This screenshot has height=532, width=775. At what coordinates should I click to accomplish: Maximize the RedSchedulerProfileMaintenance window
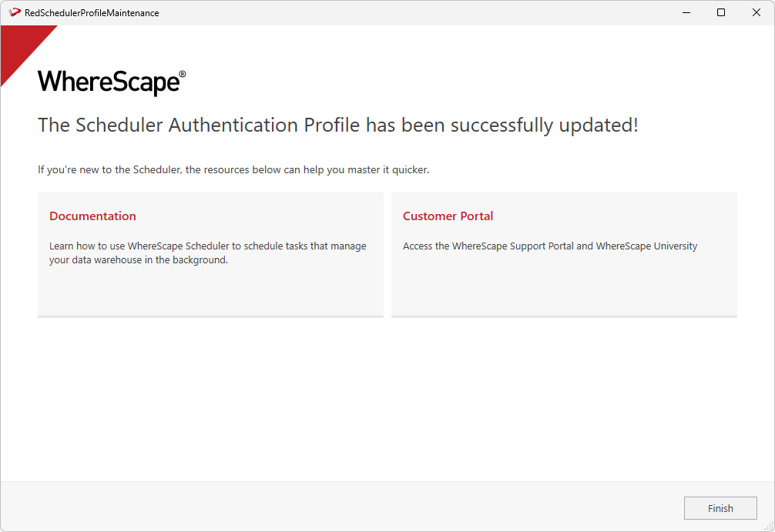coord(721,12)
